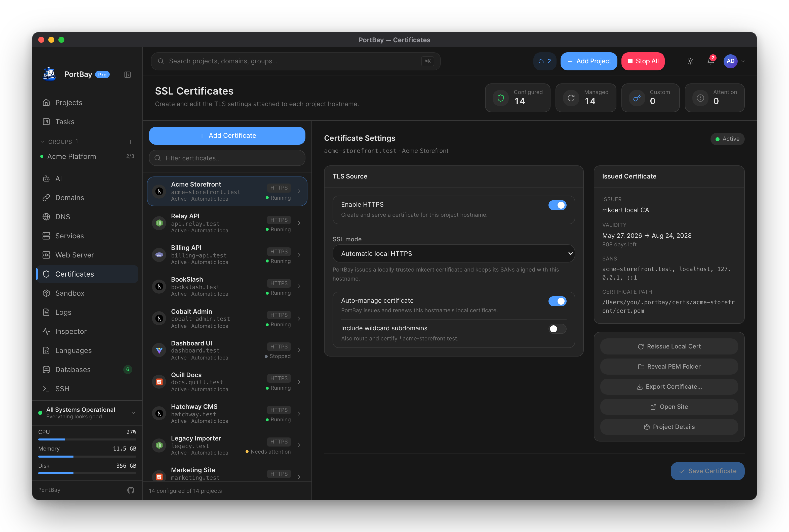
Task: Open the GitHub icon in footer
Action: click(x=131, y=490)
